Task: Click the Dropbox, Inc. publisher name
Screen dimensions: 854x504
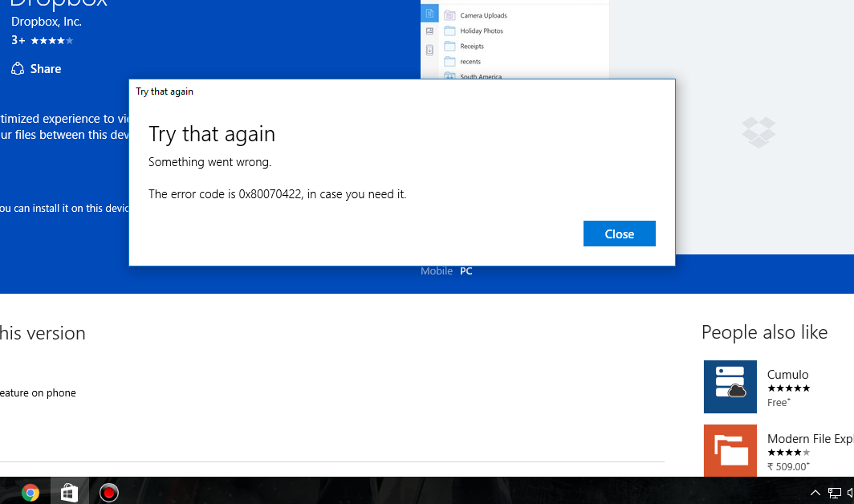Action: tap(47, 22)
